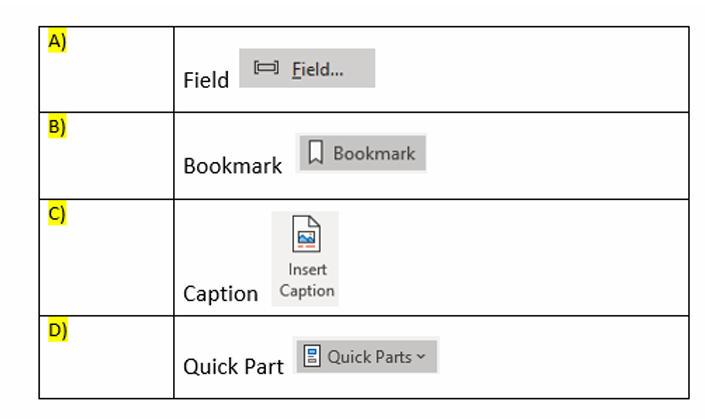
Task: Select the highlighted C) option label
Action: pyautogui.click(x=56, y=214)
